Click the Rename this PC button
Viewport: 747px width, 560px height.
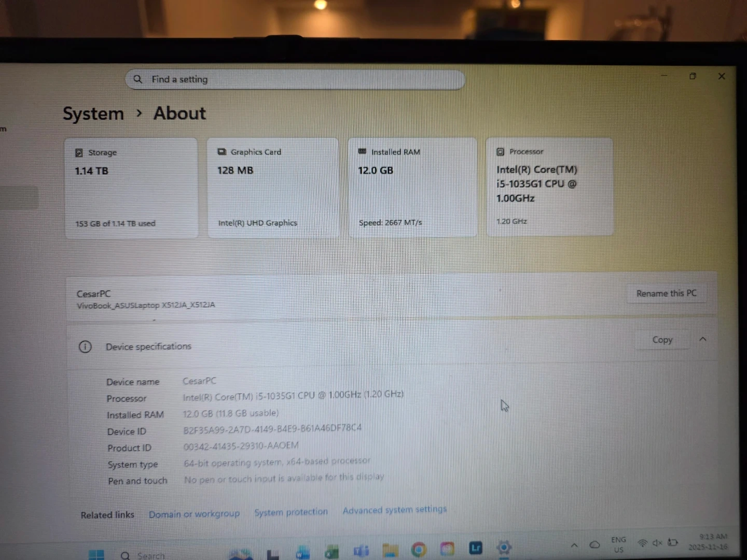pyautogui.click(x=666, y=293)
